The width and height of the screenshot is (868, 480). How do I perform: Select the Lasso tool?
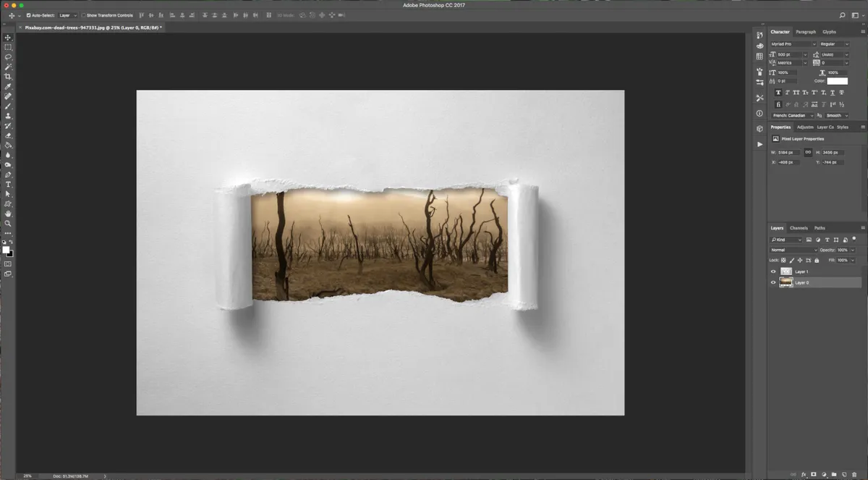(x=8, y=56)
